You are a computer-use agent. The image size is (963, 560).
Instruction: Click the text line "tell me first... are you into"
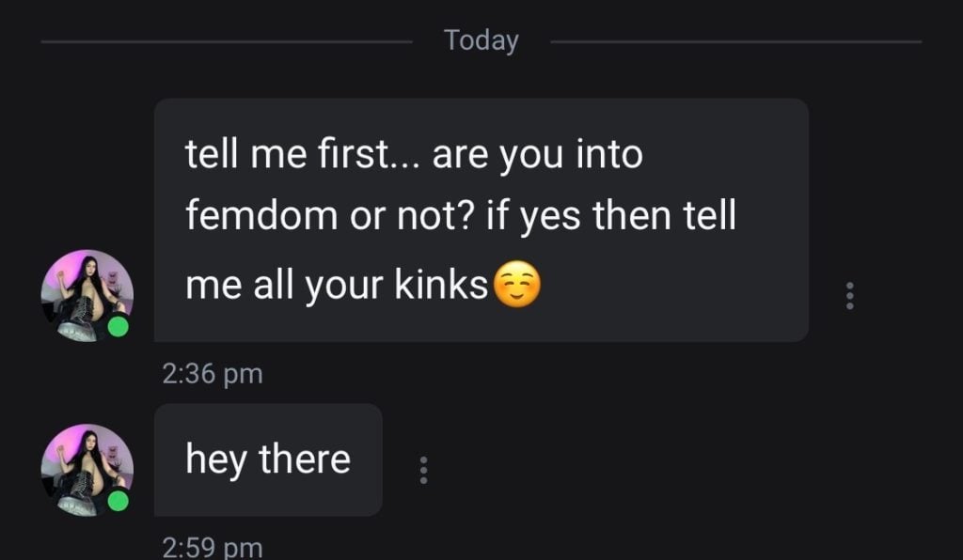414,154
